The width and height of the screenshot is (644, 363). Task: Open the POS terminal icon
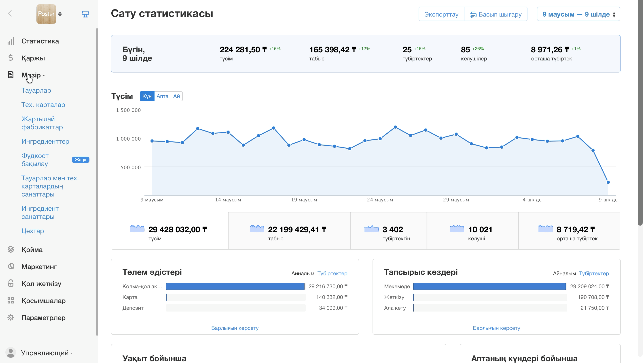click(x=85, y=14)
